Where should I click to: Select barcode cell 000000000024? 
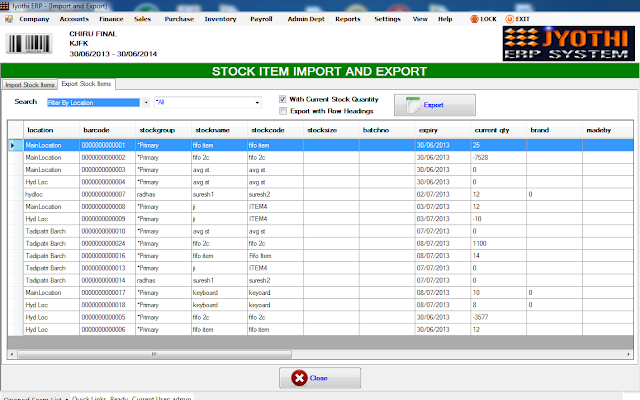(107, 244)
